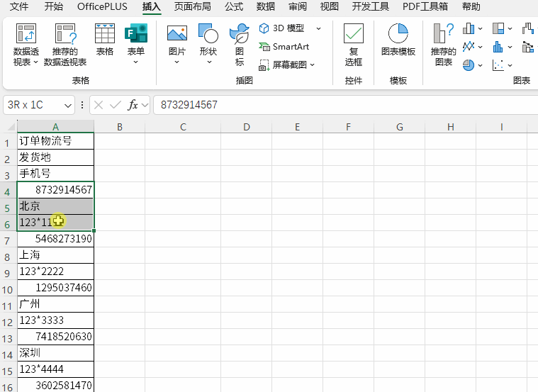Click the formula bar confirm checkmark

coord(115,105)
